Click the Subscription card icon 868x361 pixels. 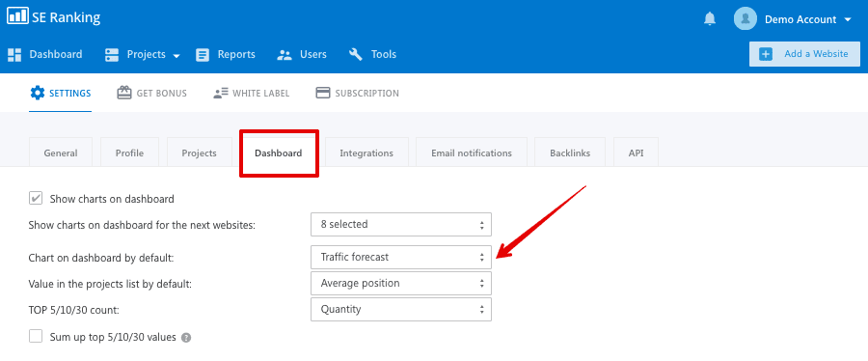pos(323,93)
